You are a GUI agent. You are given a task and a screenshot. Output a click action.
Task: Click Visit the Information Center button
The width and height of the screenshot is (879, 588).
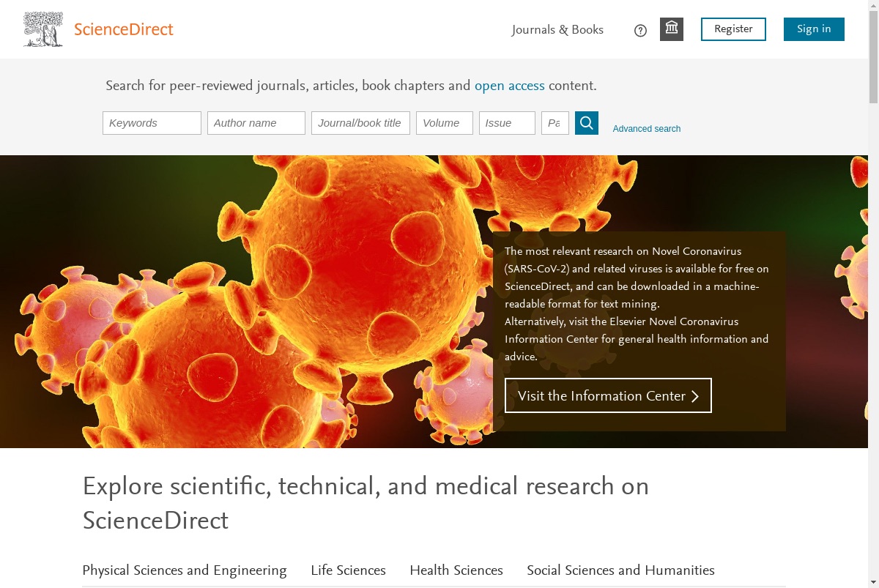coord(608,395)
